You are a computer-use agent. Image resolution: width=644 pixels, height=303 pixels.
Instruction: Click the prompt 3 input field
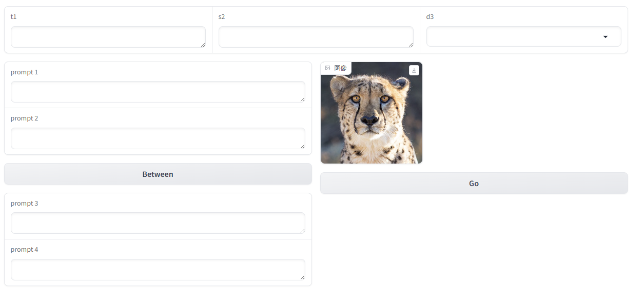158,223
